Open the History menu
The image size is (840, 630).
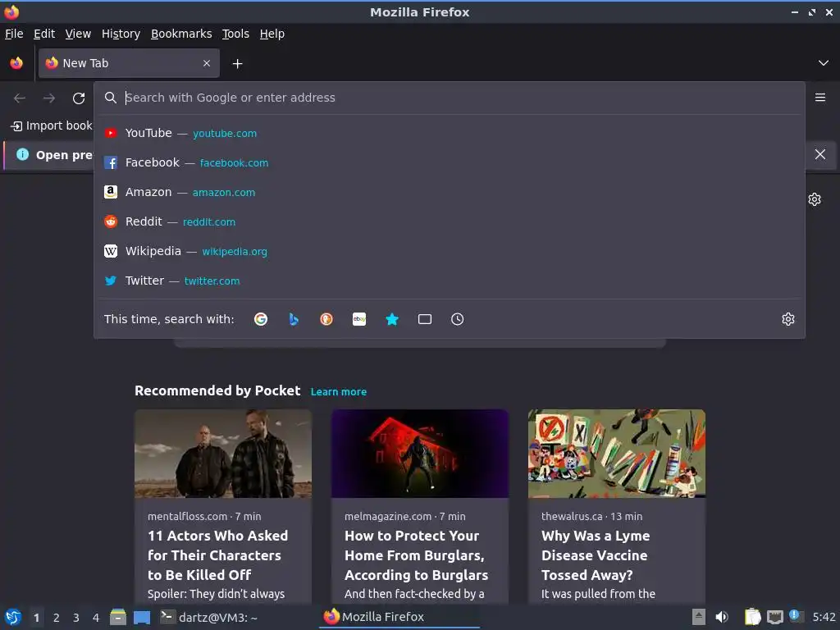click(x=121, y=34)
